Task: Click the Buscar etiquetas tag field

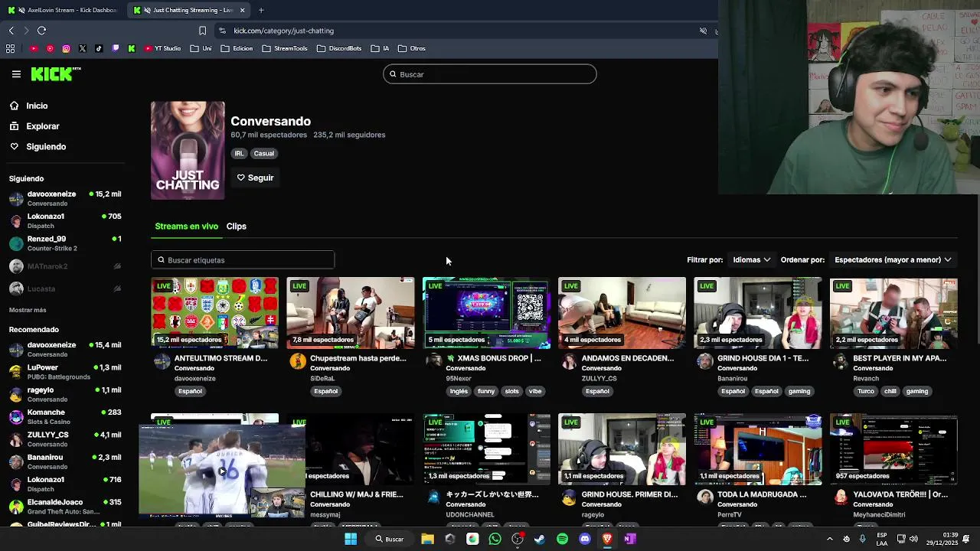Action: click(x=243, y=260)
